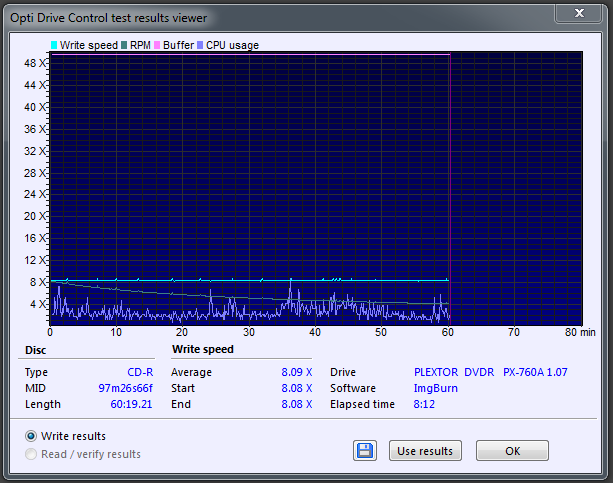Click the pink Buffer legend swatch
The width and height of the screenshot is (613, 483).
[157, 45]
